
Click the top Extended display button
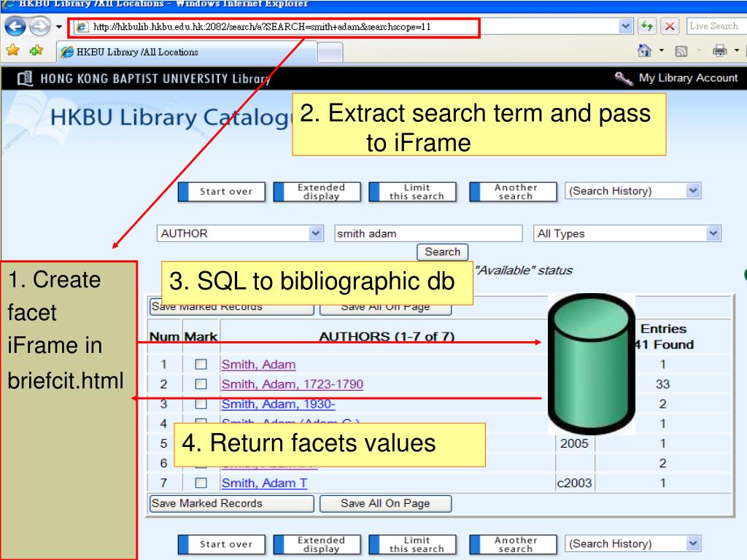(x=317, y=192)
